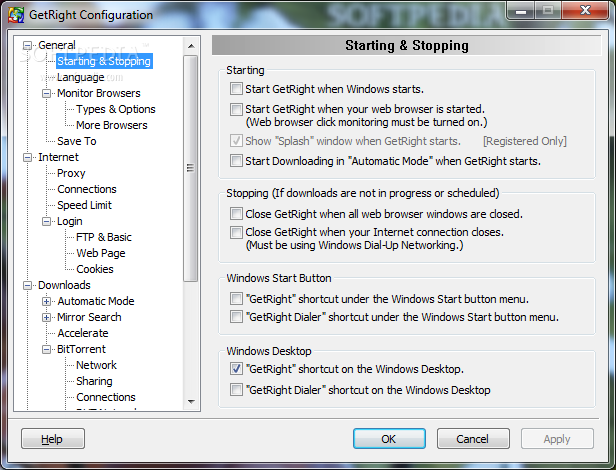This screenshot has height=470, width=616.
Task: Collapse the Monitor Browsers tree node
Action: [46, 94]
